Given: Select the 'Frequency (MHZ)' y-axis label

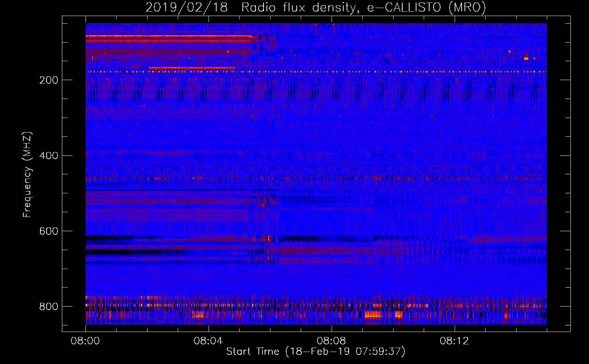Looking at the screenshot, I should click(27, 175).
